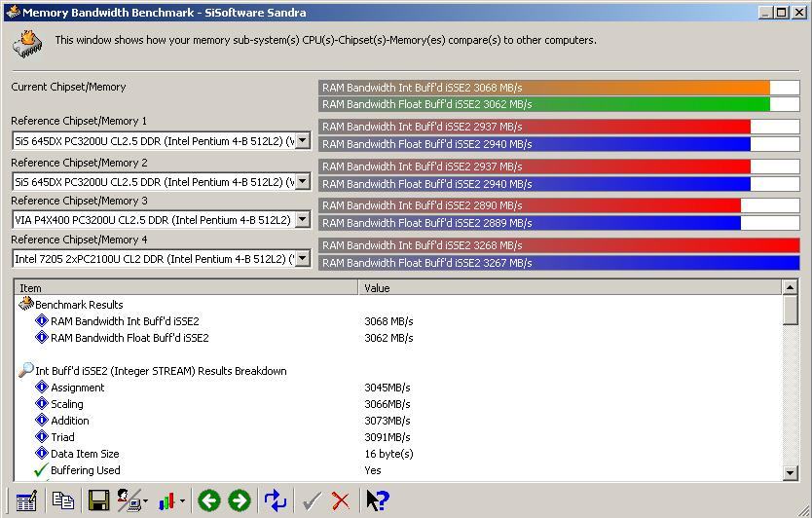The width and height of the screenshot is (812, 518).
Task: Click the Value column header
Action: coord(570,287)
